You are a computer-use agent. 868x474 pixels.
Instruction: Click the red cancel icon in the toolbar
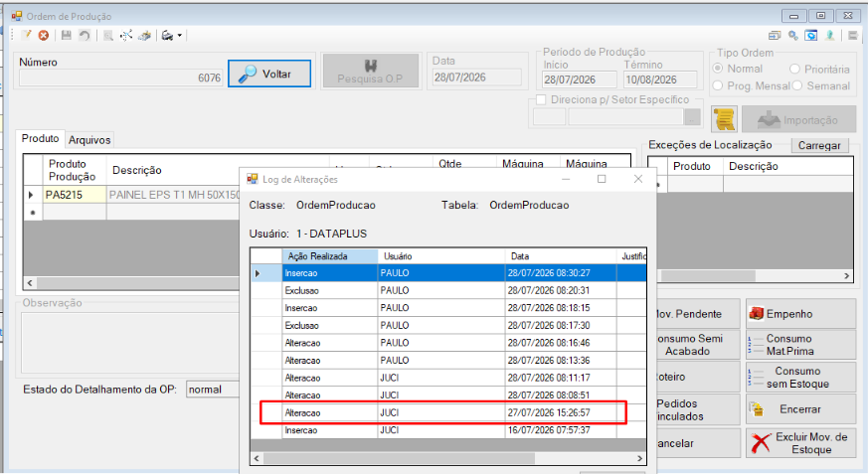click(43, 36)
